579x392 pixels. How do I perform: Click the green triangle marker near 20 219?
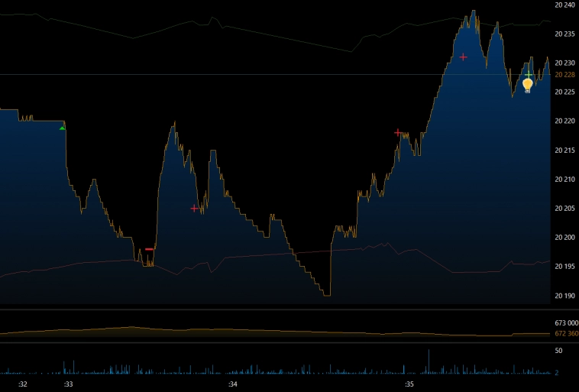pos(63,128)
